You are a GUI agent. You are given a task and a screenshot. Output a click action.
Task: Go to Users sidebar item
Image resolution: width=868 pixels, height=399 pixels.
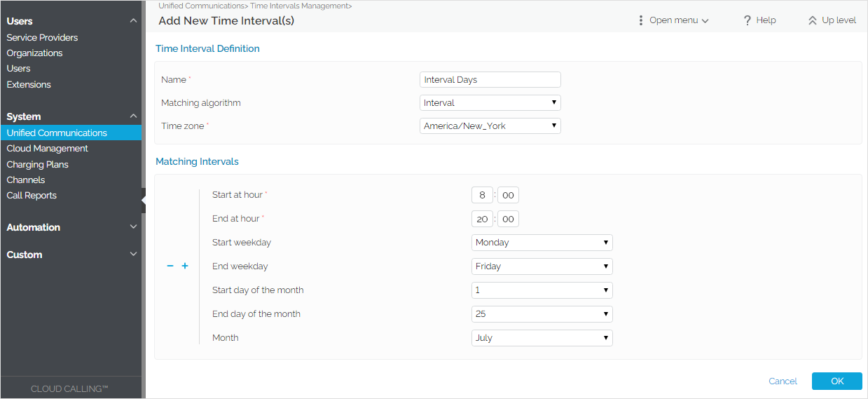(x=18, y=68)
